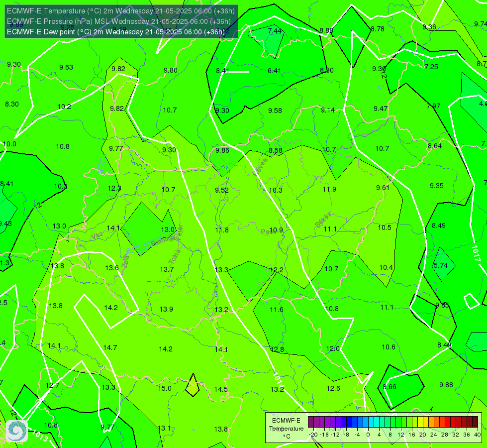Click the 13.1 temperature value
Viewport: 487px width, 448px height.
coord(164,429)
